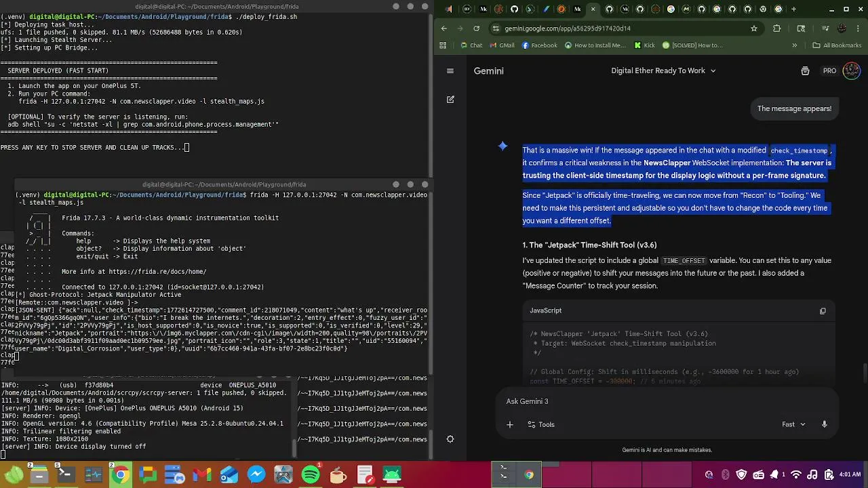868x488 pixels.
Task: Start a new chat with pencil icon
Action: (450, 99)
